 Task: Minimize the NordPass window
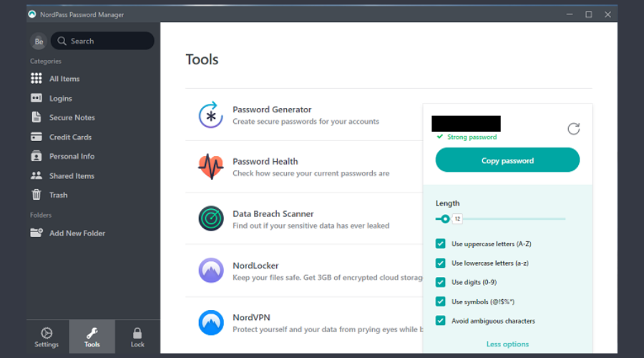coord(570,14)
